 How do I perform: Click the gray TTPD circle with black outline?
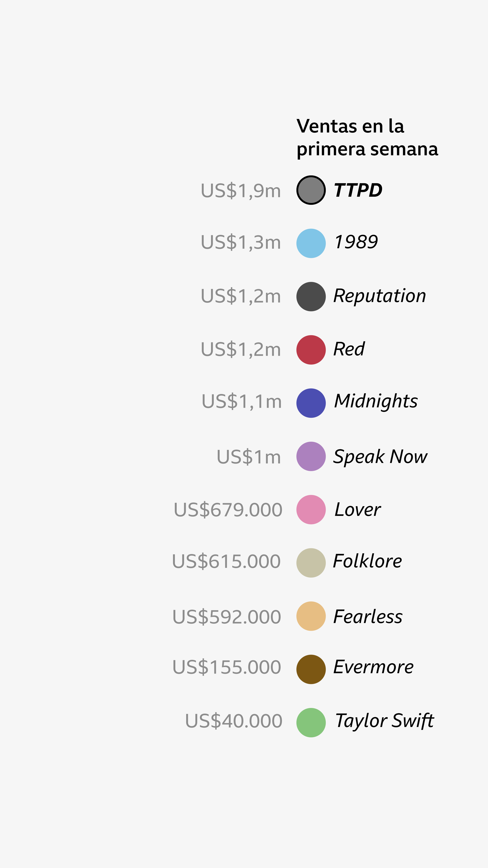point(311,190)
